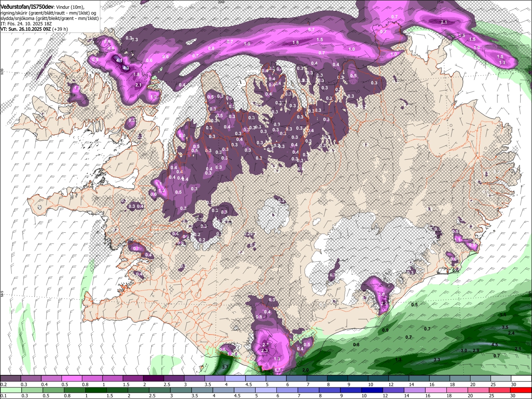
Task: Pick bottom-row light green swatch between 0.1 and 0.3
Action: (10, 390)
